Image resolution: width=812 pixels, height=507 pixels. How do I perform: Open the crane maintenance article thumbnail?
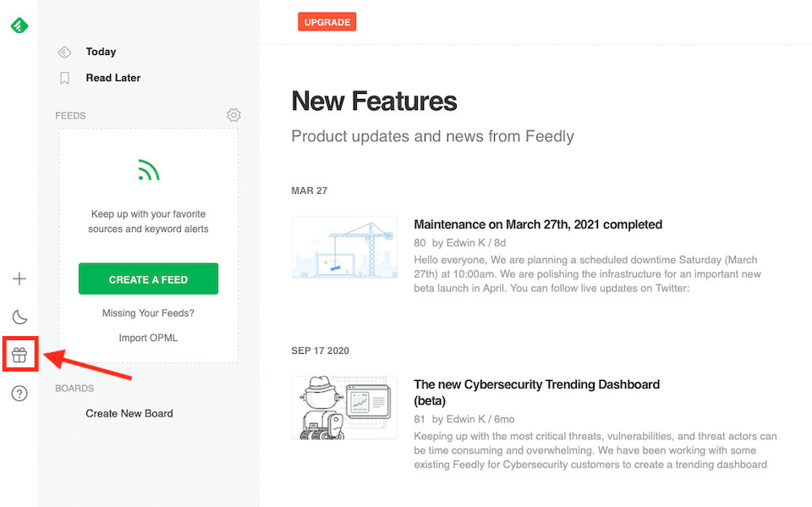[344, 247]
